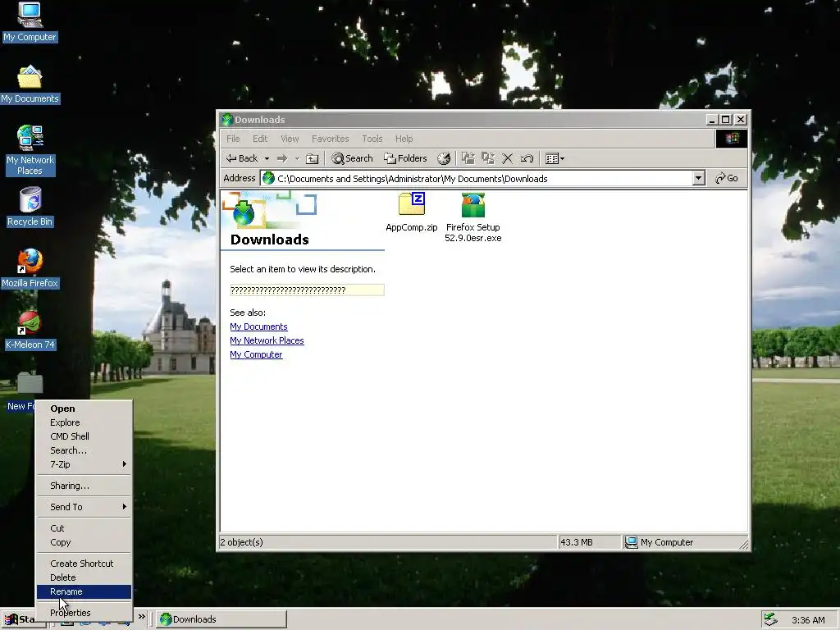
Task: Choose Cut in context menu
Action: (84, 528)
